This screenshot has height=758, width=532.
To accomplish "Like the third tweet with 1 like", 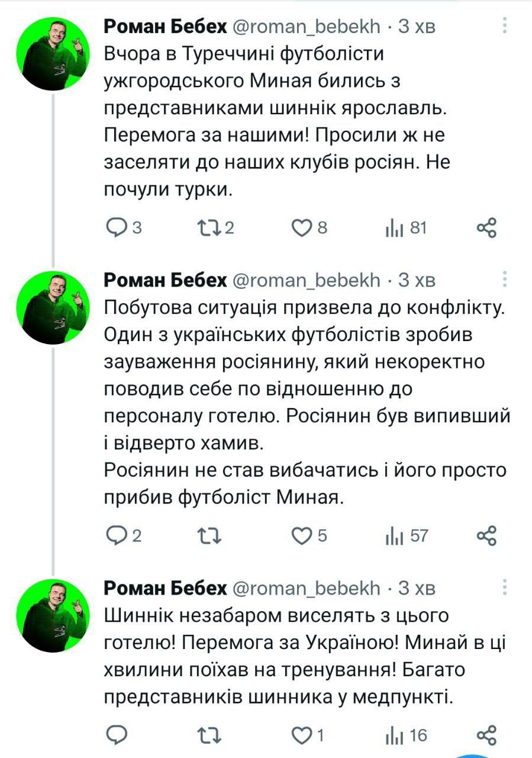I will 302,735.
